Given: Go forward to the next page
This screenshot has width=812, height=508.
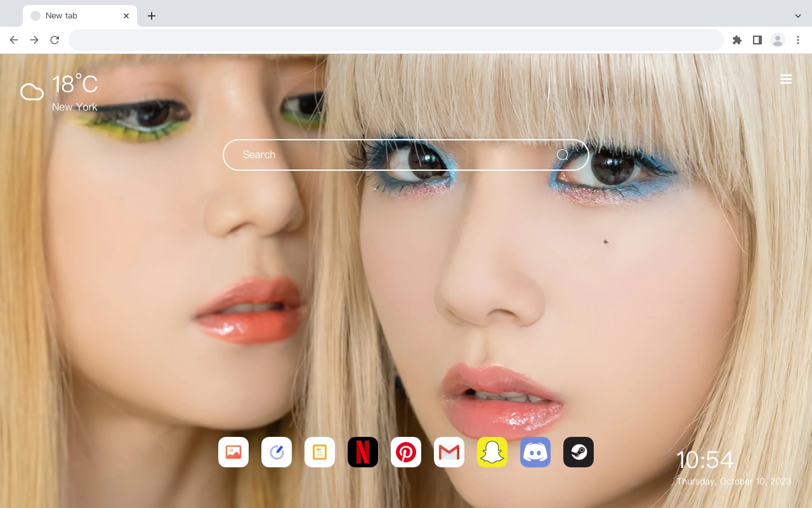Looking at the screenshot, I should pos(34,40).
